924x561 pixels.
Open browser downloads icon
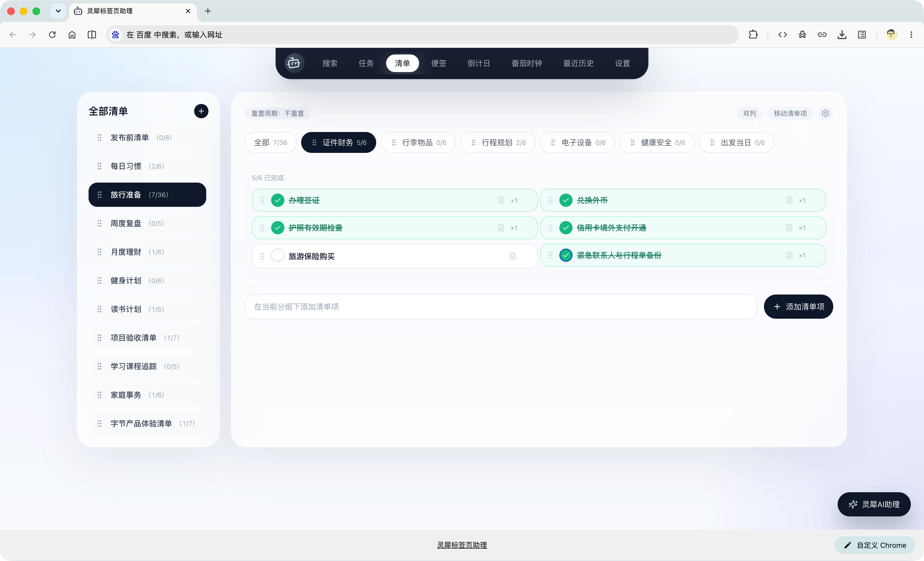(x=842, y=34)
